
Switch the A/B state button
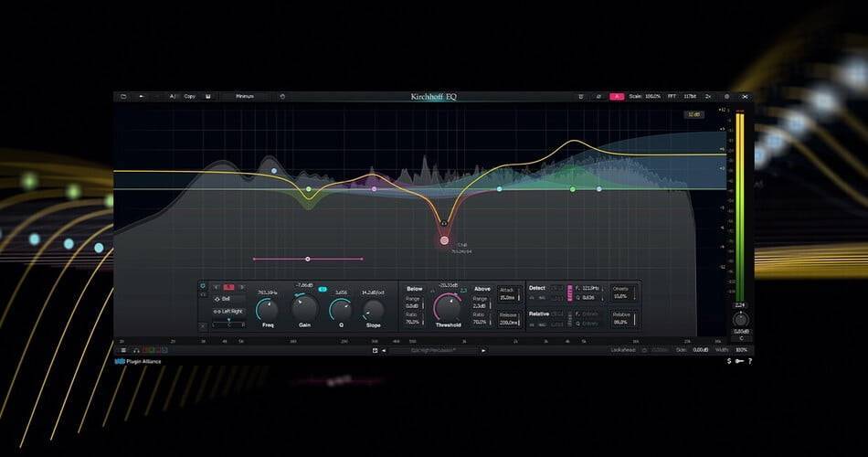point(172,96)
